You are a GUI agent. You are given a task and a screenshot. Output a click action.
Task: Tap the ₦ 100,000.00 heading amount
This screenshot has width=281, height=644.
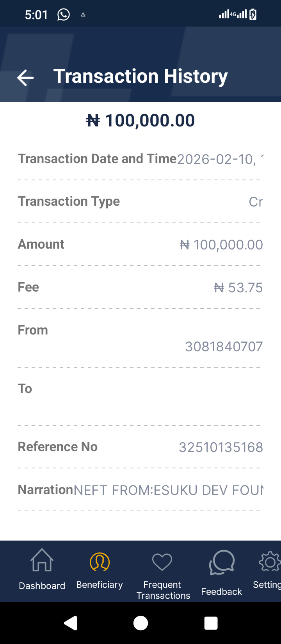(140, 121)
